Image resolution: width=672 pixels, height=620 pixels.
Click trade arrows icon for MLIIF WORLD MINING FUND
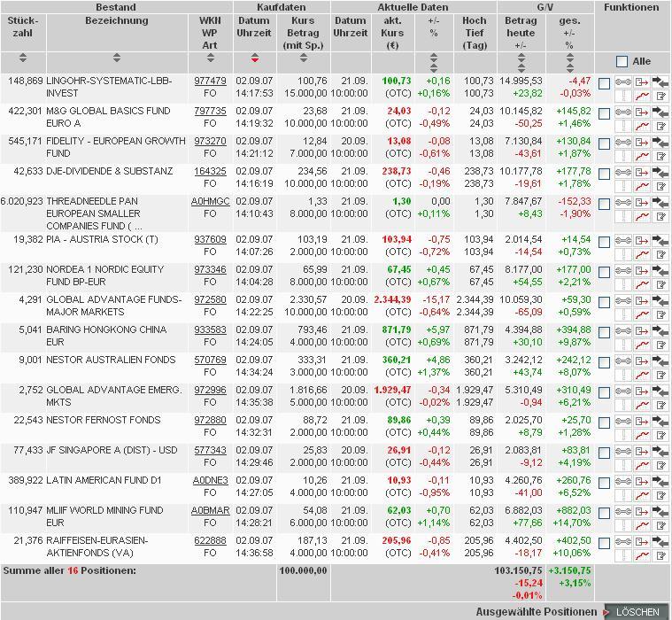[x=660, y=511]
